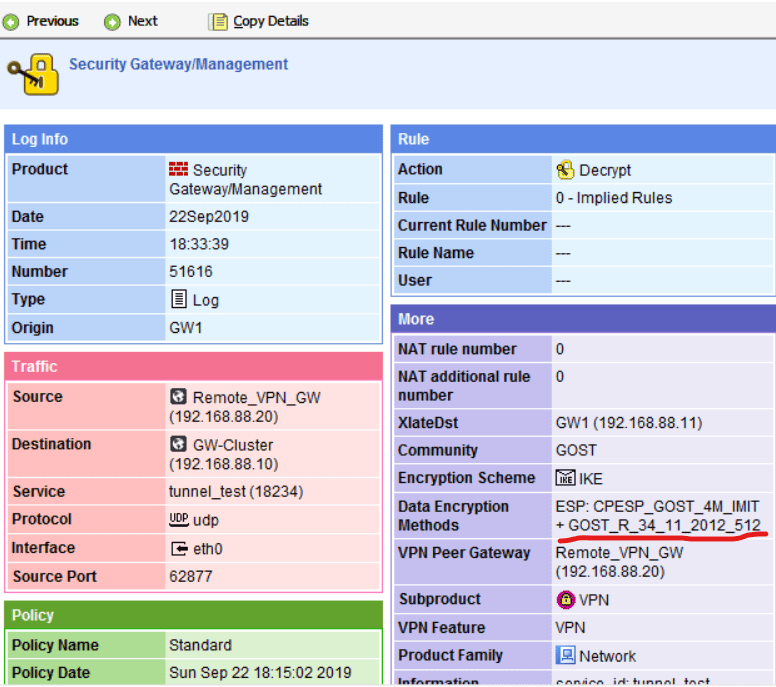Select VPN Feature value VPN

click(x=570, y=628)
